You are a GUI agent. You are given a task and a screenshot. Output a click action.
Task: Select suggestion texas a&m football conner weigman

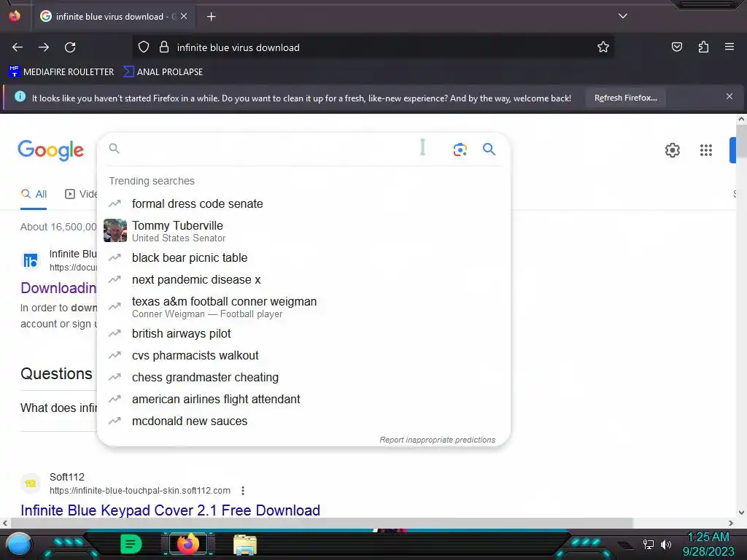[x=303, y=307]
